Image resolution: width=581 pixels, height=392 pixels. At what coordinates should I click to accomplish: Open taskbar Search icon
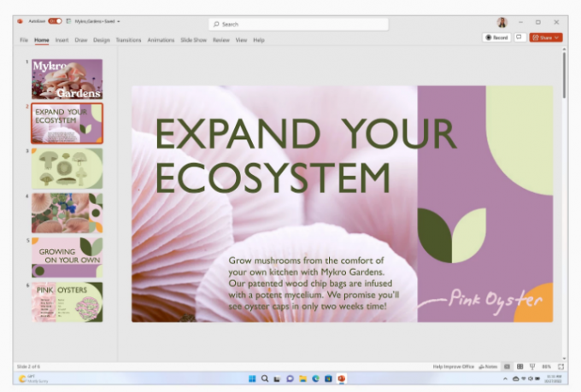265,378
